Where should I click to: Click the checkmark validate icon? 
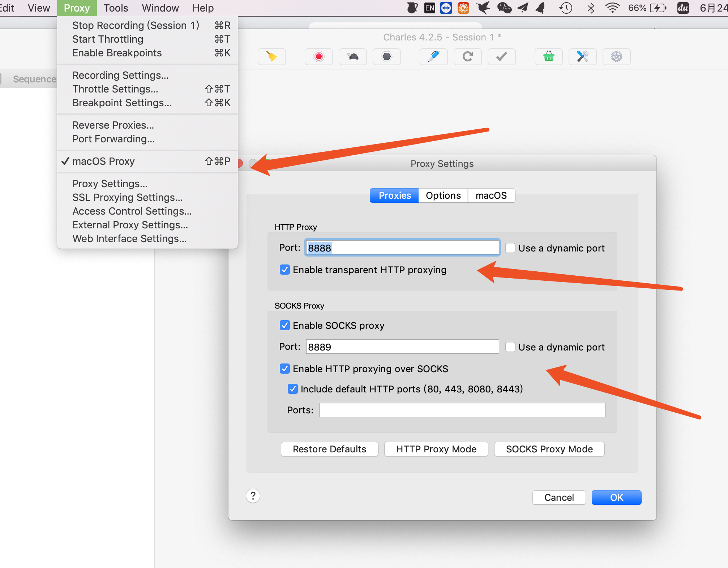(502, 57)
